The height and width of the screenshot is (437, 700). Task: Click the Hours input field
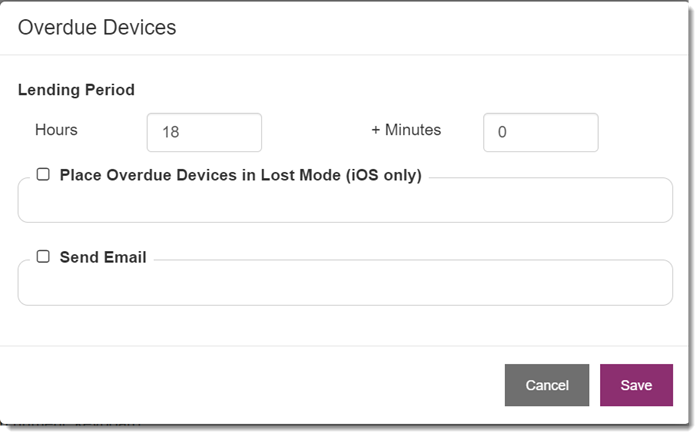204,132
